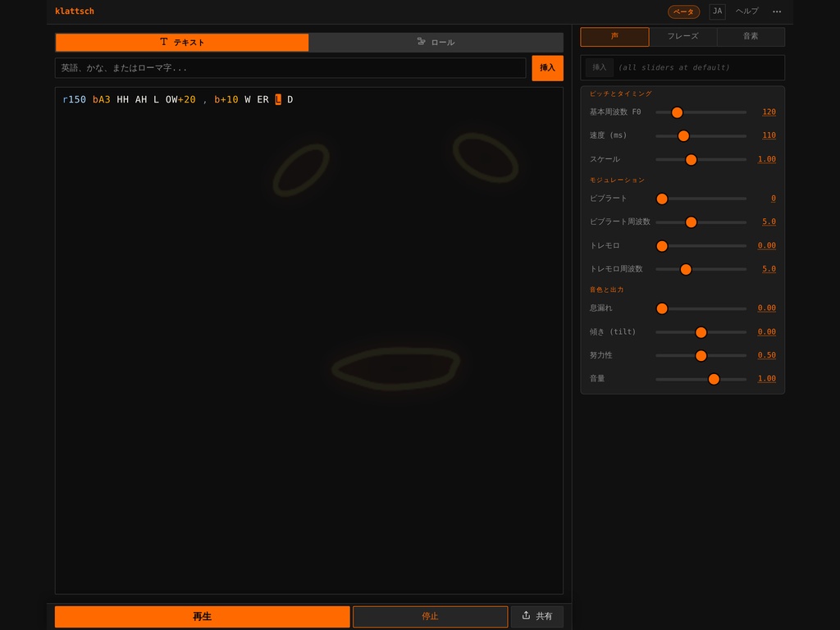Screen dimensions: 840x630
Task: Click the klattsch logo text
Action: (75, 11)
